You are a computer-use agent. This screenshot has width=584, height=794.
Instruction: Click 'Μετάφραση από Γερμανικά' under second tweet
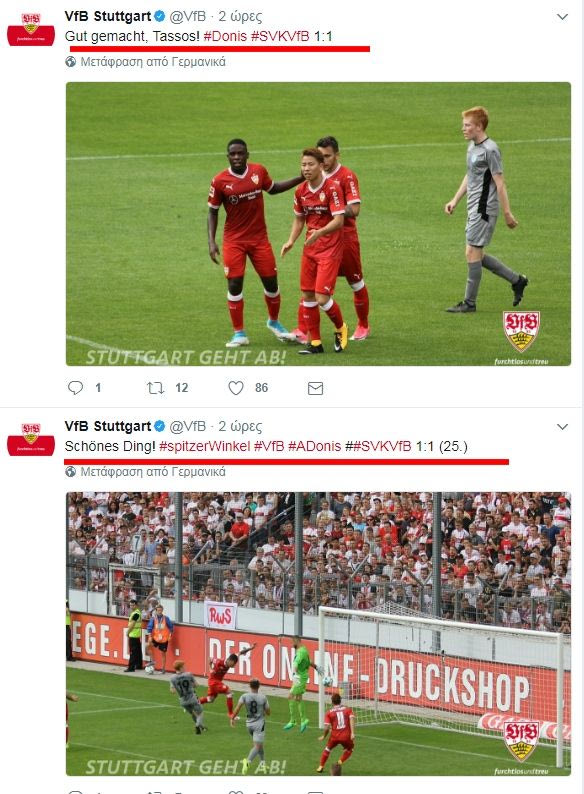click(153, 471)
